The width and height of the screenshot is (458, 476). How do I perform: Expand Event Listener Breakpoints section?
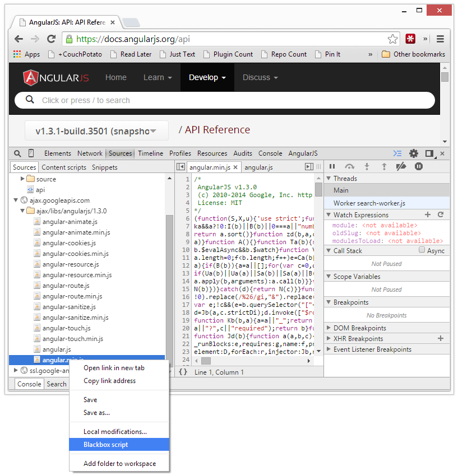(329, 349)
